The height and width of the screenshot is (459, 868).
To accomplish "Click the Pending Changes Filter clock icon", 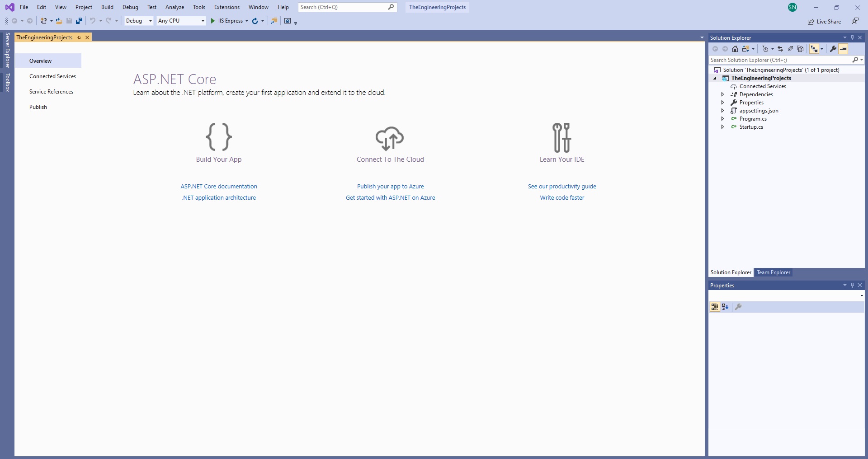I will 765,49.
